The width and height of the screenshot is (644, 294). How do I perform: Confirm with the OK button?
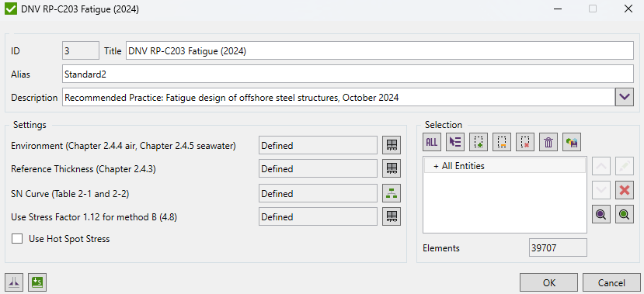548,282
